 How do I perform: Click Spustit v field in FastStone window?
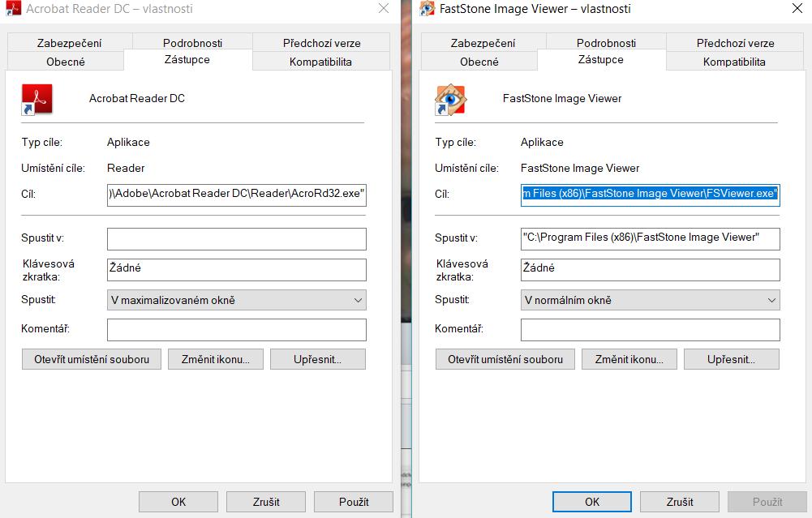pyautogui.click(x=651, y=239)
